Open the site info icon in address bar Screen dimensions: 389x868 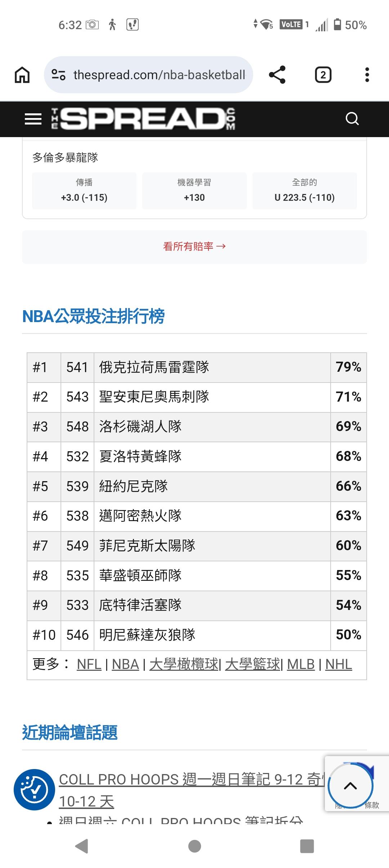tap(59, 75)
